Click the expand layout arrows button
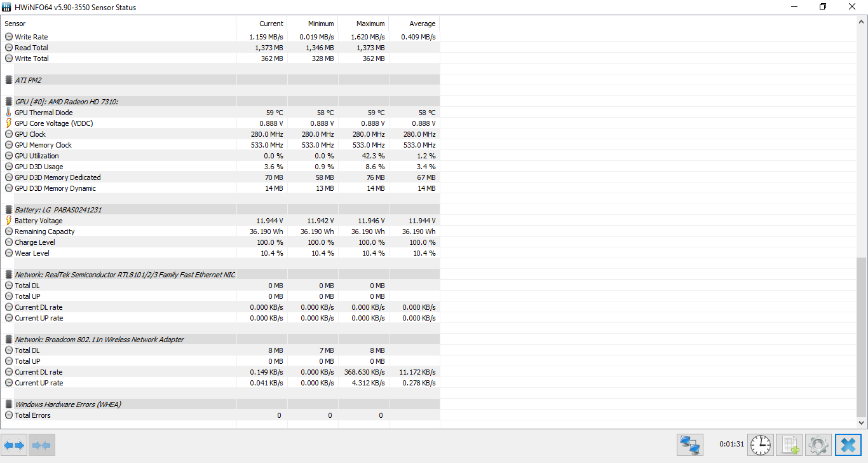This screenshot has width=868, height=463. pos(14,445)
